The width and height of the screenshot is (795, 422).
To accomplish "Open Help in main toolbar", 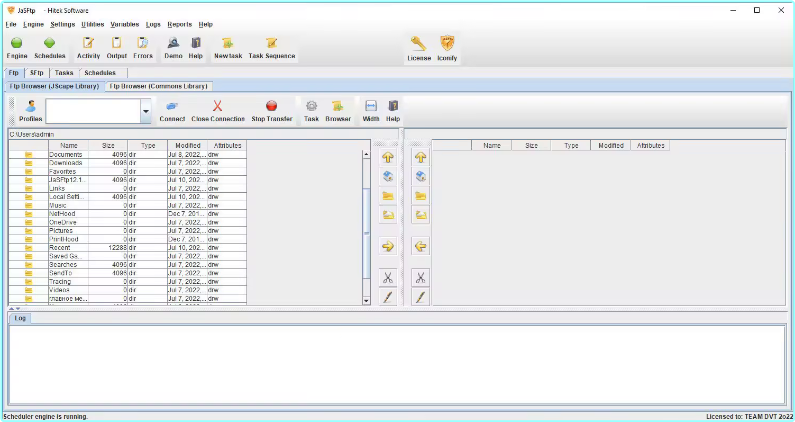I will pos(196,48).
